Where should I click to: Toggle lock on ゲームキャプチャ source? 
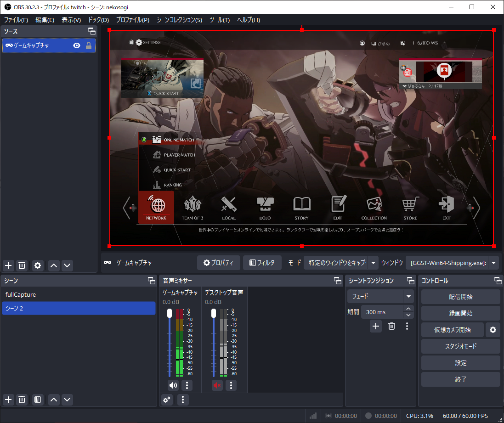tap(89, 45)
